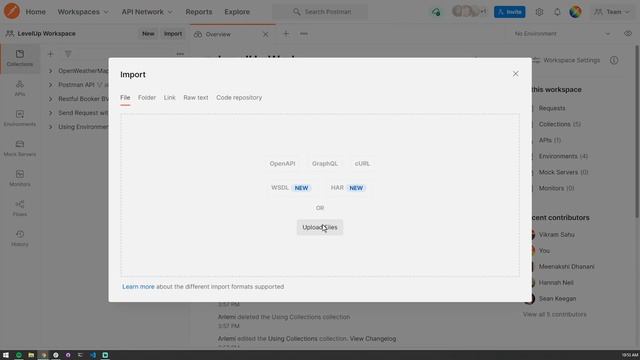Close the Import dialog
Image resolution: width=640 pixels, height=360 pixels.
(x=516, y=74)
